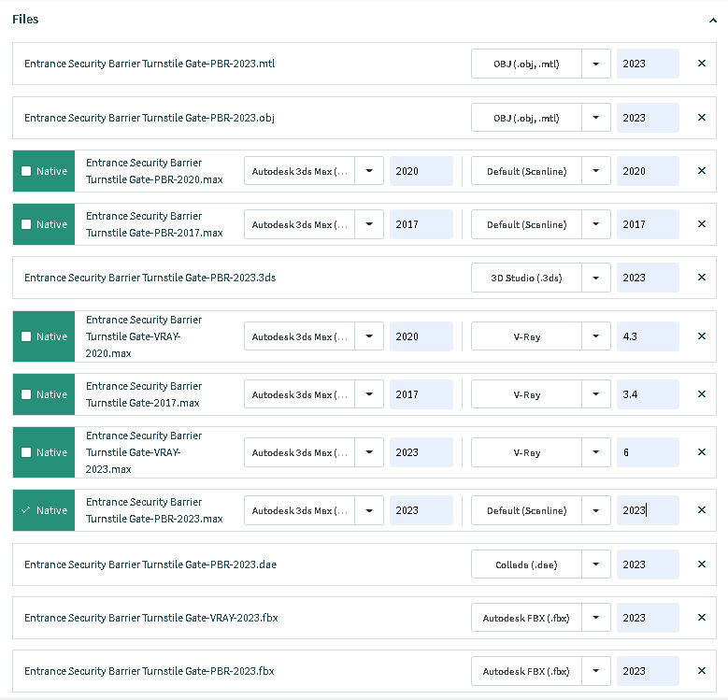Screen dimensions: 728x700
Task: Open format dropdown for PBR-2023.mtl
Action: 596,64
